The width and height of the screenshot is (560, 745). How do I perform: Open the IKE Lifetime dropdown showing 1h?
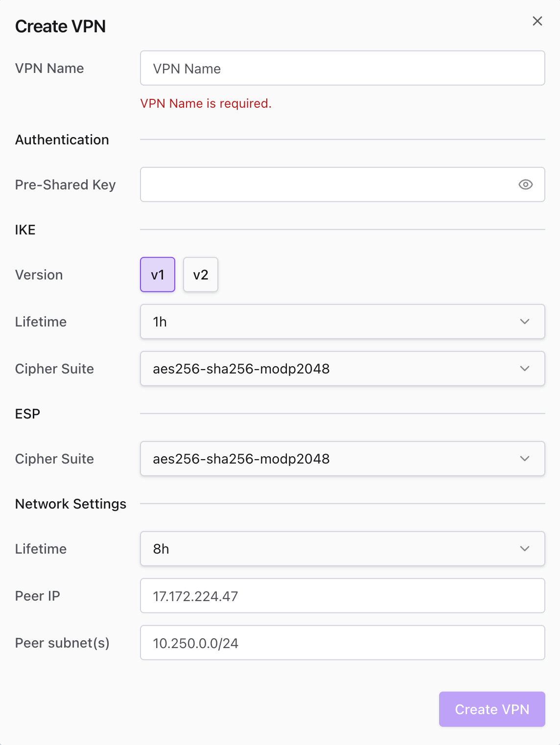[x=342, y=322]
